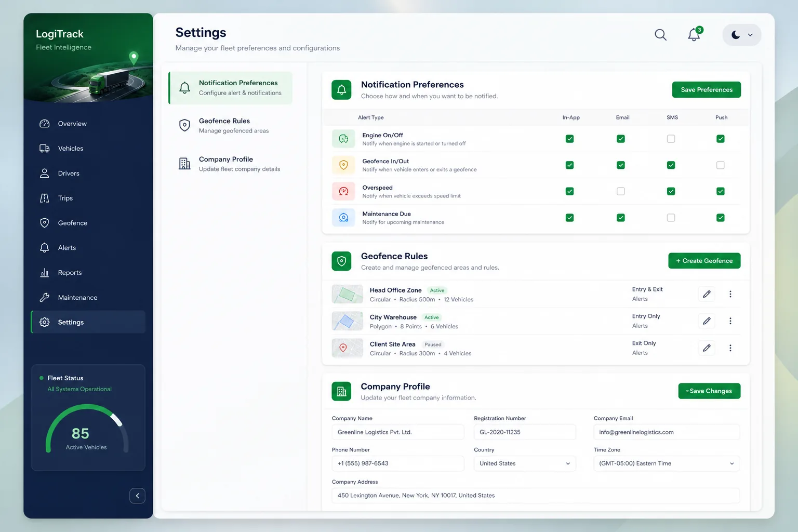Click the search magnifier icon
The width and height of the screenshot is (798, 532).
click(660, 35)
